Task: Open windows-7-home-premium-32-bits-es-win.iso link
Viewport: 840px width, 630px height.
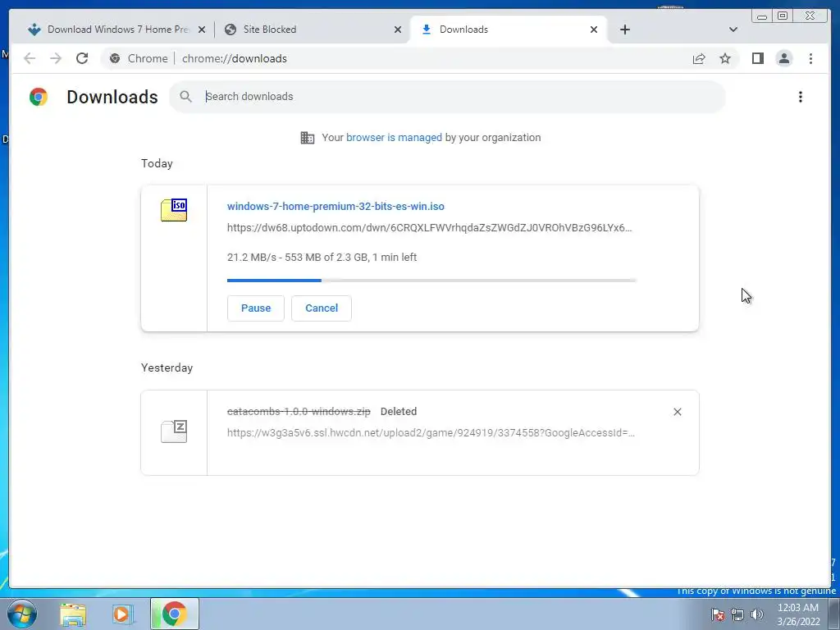Action: pos(336,206)
